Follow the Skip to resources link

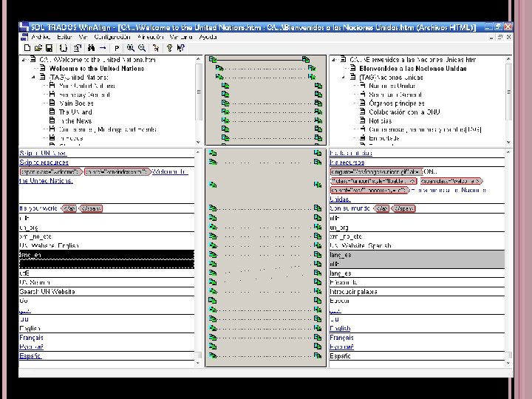coord(44,162)
